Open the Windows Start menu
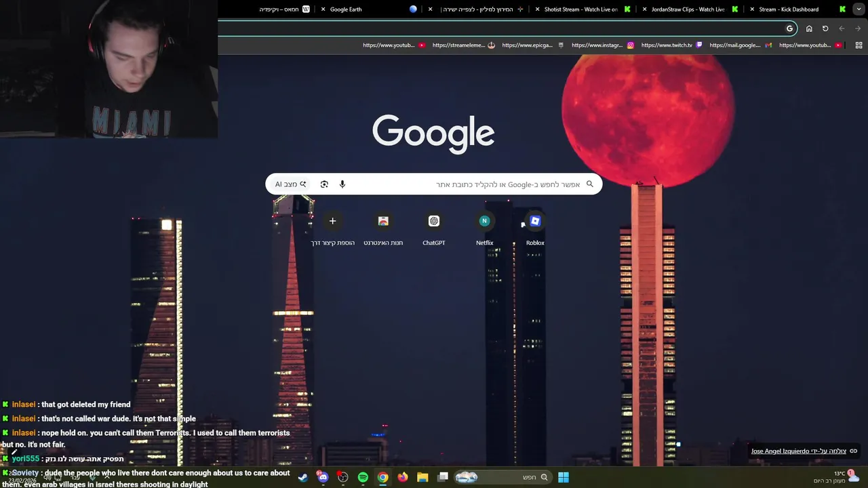The height and width of the screenshot is (488, 868). point(564,477)
